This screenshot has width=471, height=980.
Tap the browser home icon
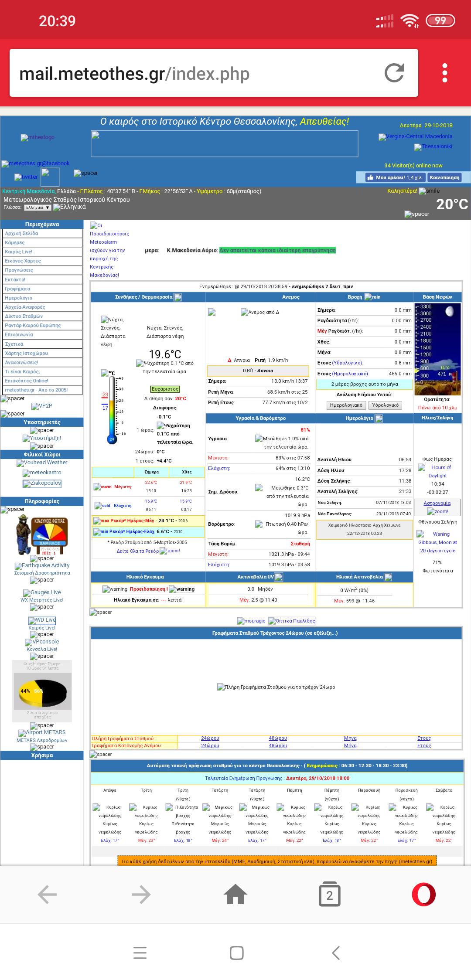point(235,895)
